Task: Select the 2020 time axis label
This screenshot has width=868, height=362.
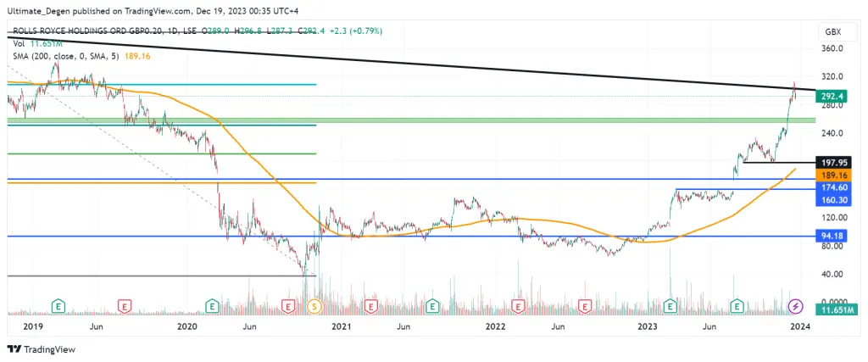Action: [x=187, y=326]
